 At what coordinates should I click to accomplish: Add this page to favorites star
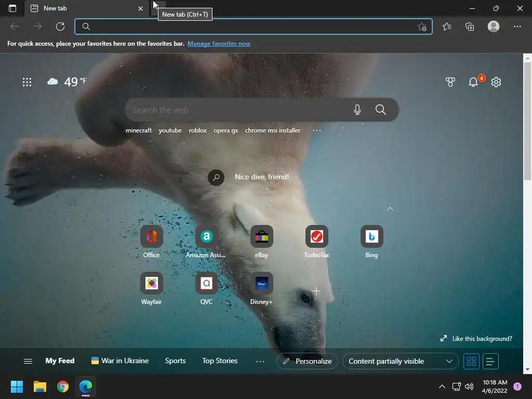tap(422, 26)
